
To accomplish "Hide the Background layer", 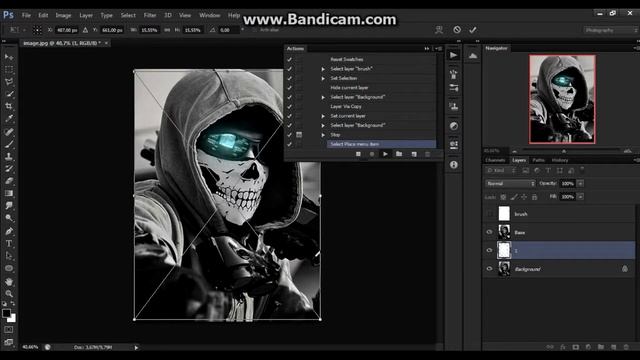I will (x=489, y=269).
